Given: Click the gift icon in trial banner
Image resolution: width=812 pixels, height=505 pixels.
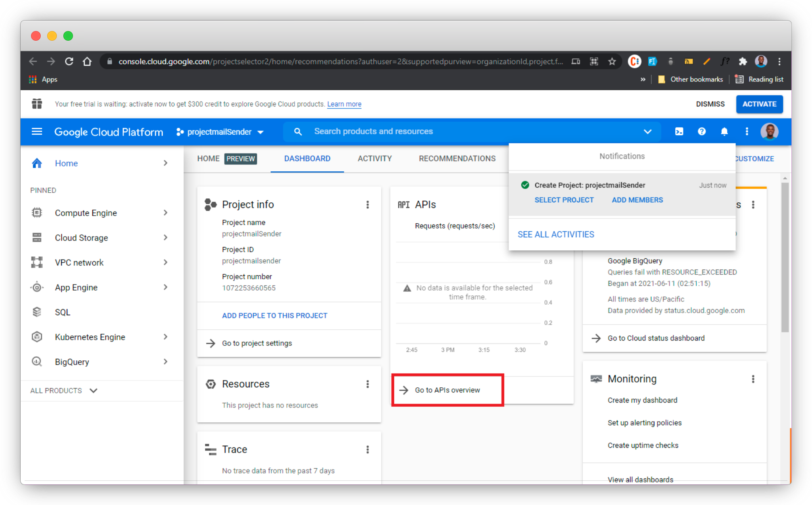Looking at the screenshot, I should (x=37, y=104).
